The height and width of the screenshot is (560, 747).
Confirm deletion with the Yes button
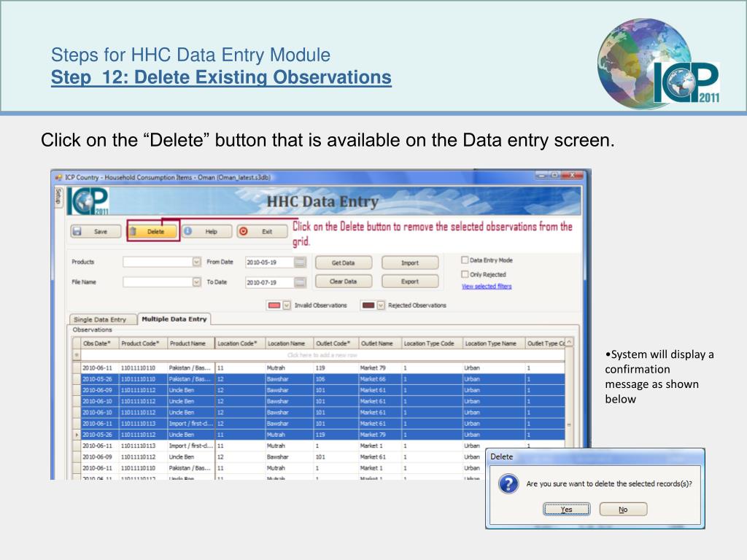[566, 510]
